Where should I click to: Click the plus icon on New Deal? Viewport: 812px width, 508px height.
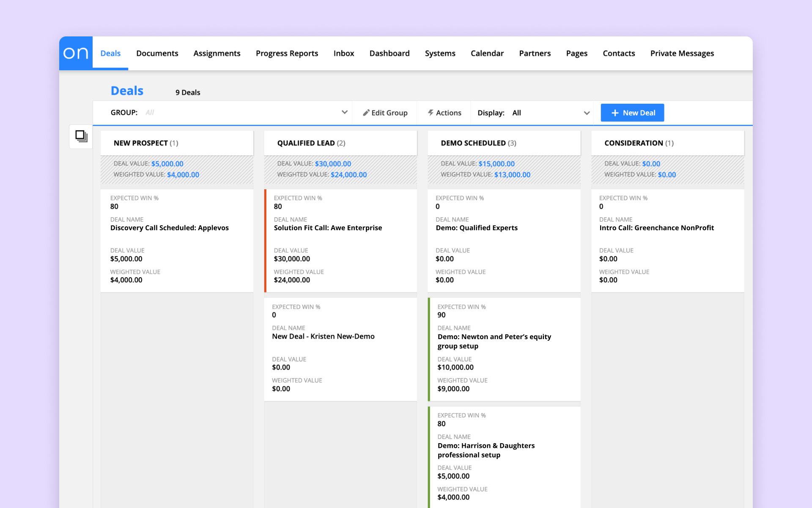point(615,113)
